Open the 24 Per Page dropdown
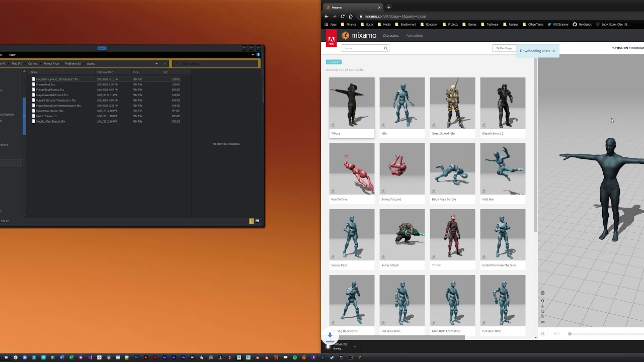644x362 pixels. tap(504, 48)
